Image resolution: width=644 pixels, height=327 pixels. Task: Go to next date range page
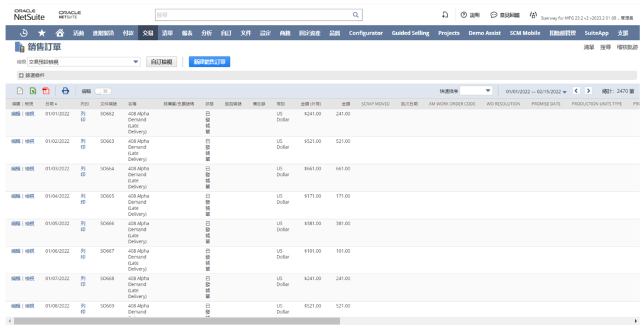[x=588, y=91]
